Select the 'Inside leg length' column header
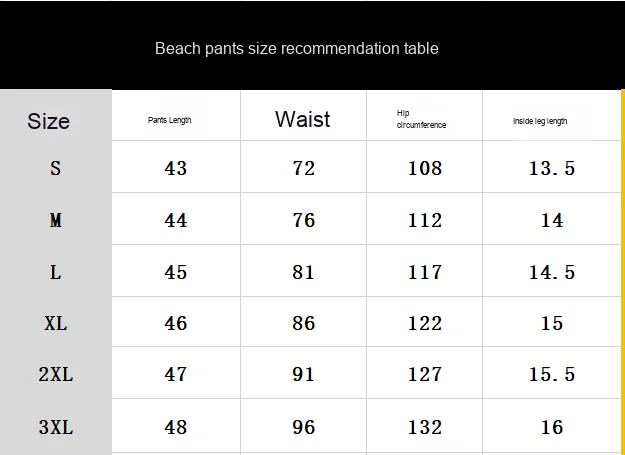625x455 pixels. pyautogui.click(x=540, y=121)
